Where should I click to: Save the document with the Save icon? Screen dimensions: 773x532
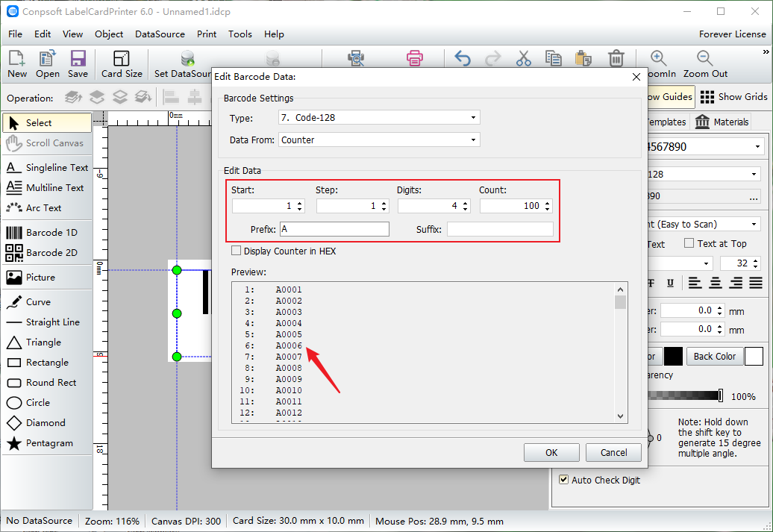[78, 64]
